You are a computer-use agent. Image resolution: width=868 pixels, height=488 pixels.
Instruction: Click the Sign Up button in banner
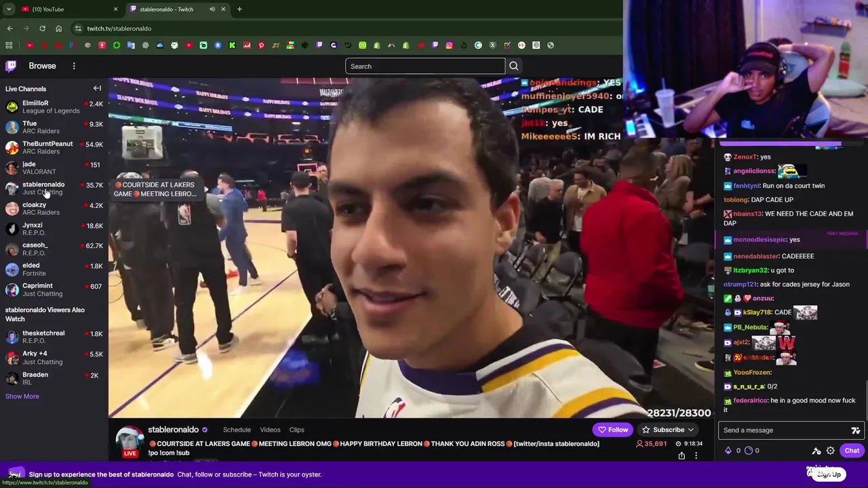click(829, 474)
